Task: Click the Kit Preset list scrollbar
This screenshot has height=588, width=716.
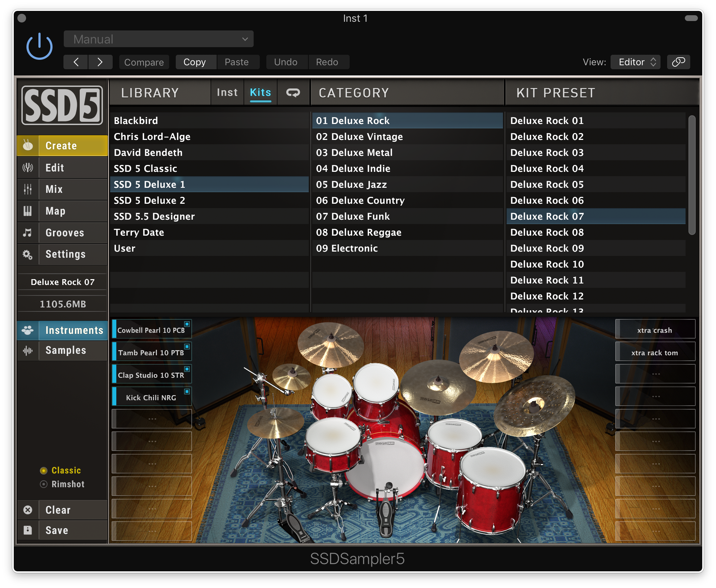Action: tap(692, 175)
